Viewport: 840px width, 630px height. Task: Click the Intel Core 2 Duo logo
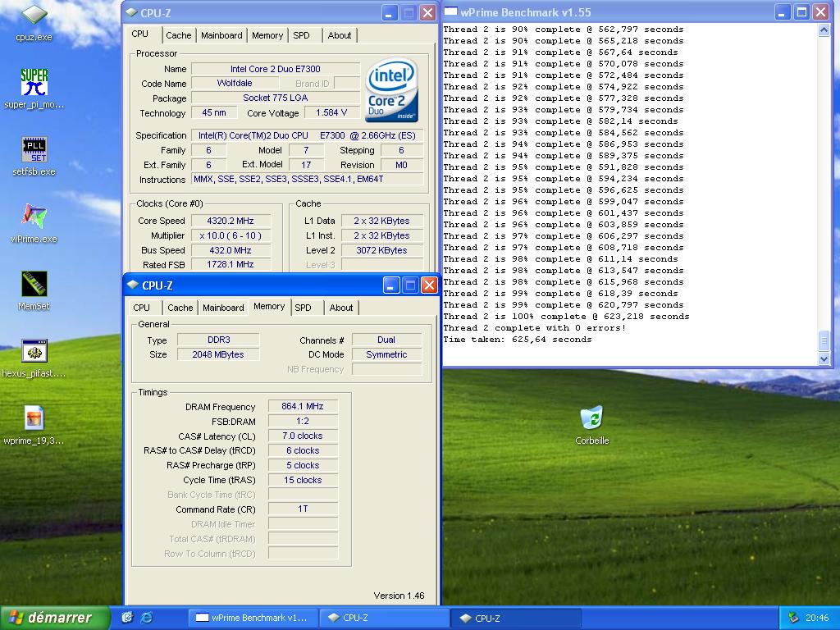391,90
